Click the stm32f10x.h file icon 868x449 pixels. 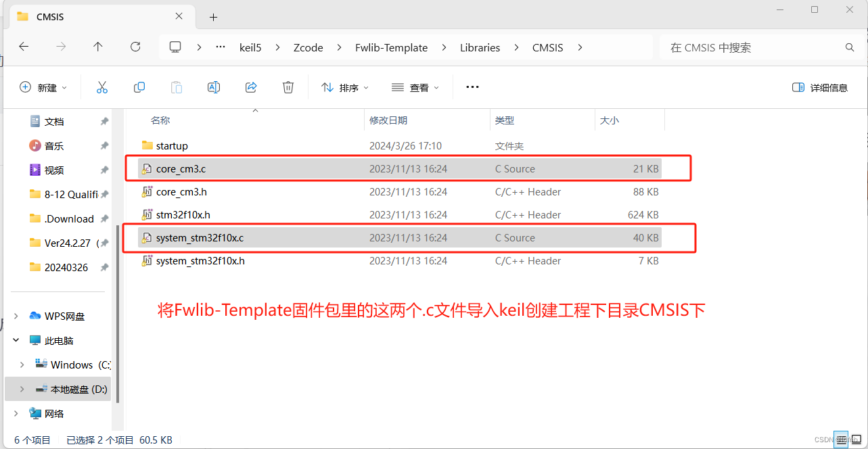(147, 215)
